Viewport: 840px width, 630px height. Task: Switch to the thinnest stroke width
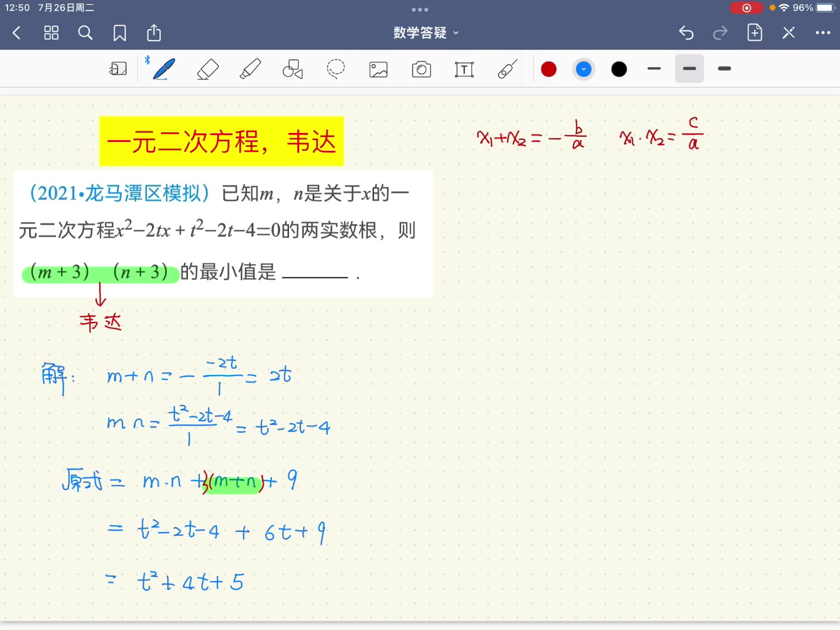pyautogui.click(x=654, y=68)
